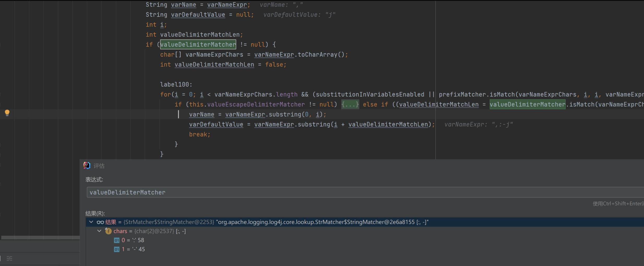Click the orange field icon beside chars
This screenshot has width=644, height=266.
[x=108, y=231]
